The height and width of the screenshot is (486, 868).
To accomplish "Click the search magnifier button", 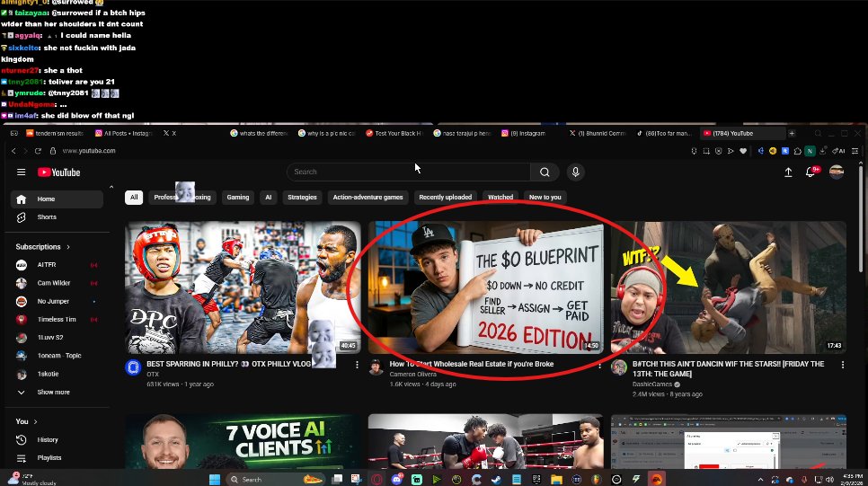I will pos(545,172).
